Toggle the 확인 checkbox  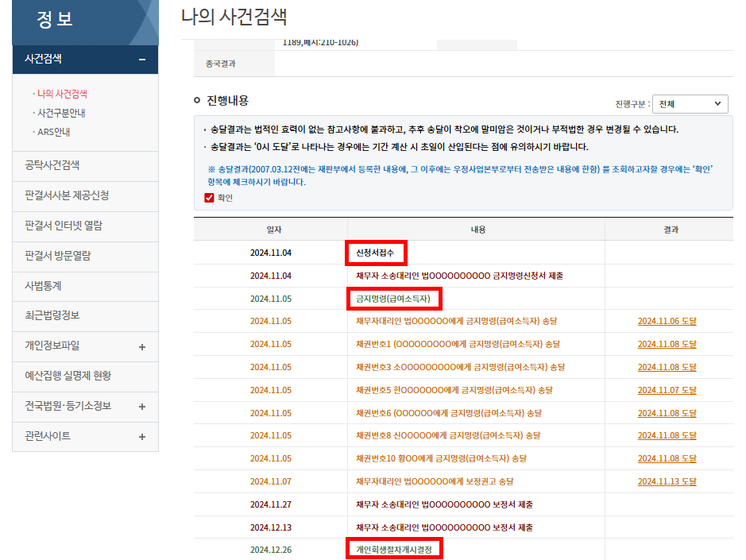click(x=210, y=198)
